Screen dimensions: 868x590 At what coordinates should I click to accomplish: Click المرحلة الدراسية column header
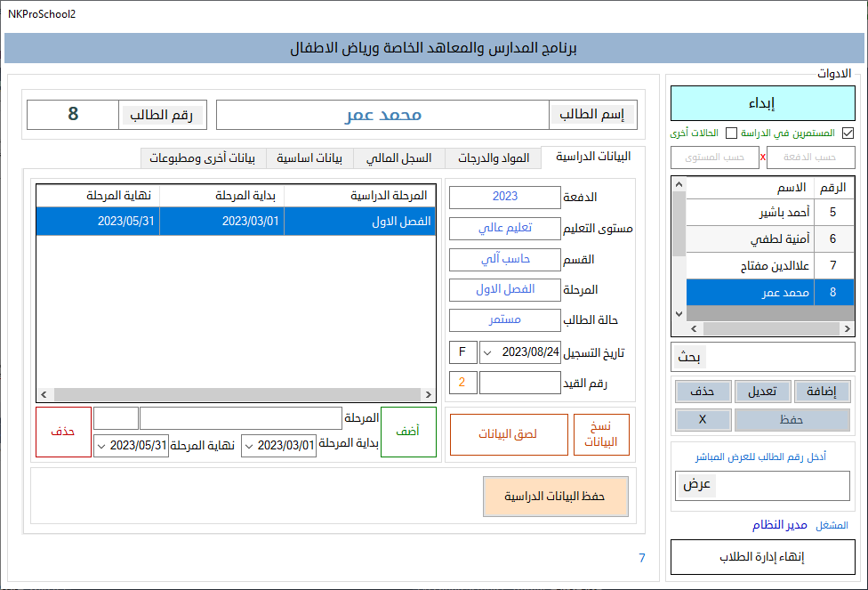(x=360, y=196)
